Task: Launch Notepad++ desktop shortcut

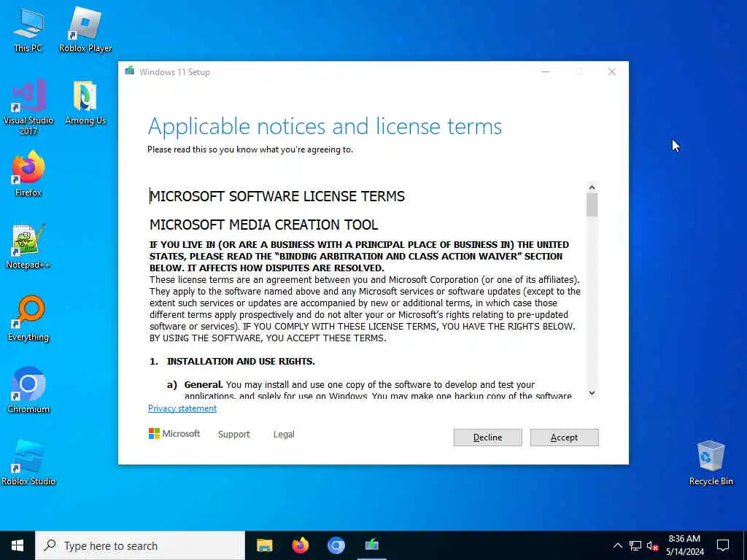Action: (x=28, y=246)
